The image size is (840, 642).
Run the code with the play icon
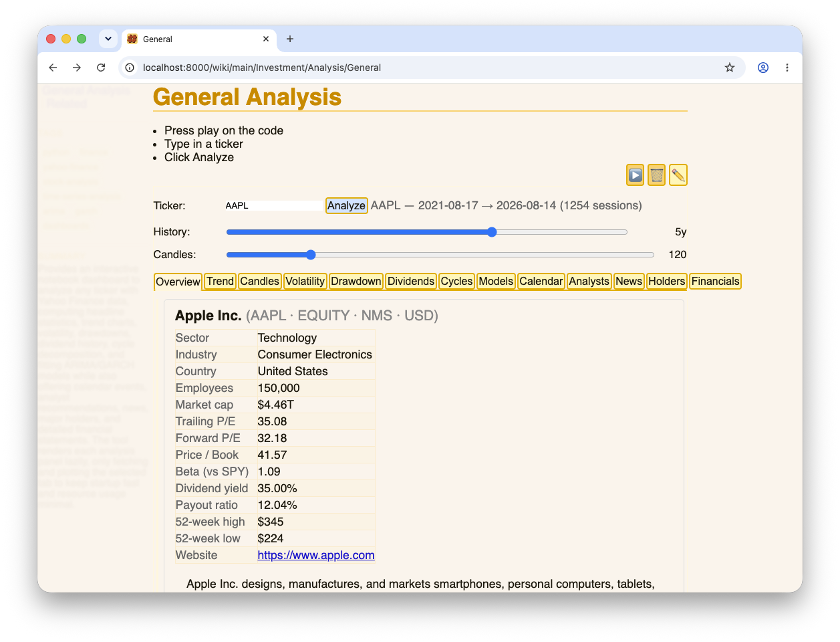pos(635,175)
